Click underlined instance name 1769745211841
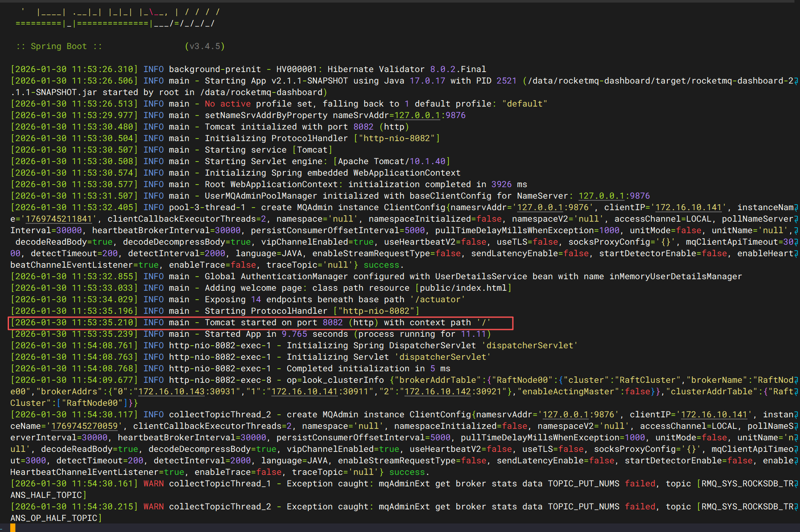Viewport: 800px width, 532px height. coord(58,219)
